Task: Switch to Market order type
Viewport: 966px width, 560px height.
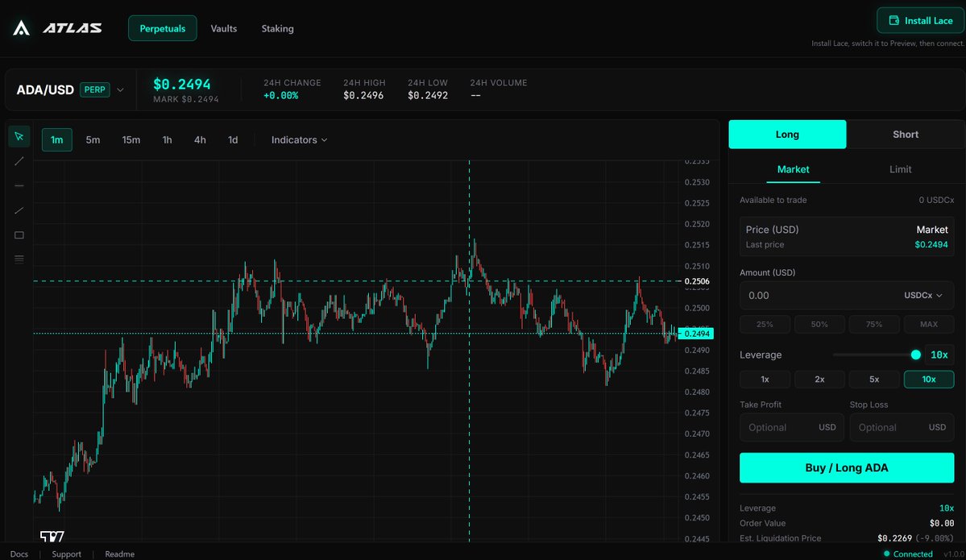Action: [793, 169]
